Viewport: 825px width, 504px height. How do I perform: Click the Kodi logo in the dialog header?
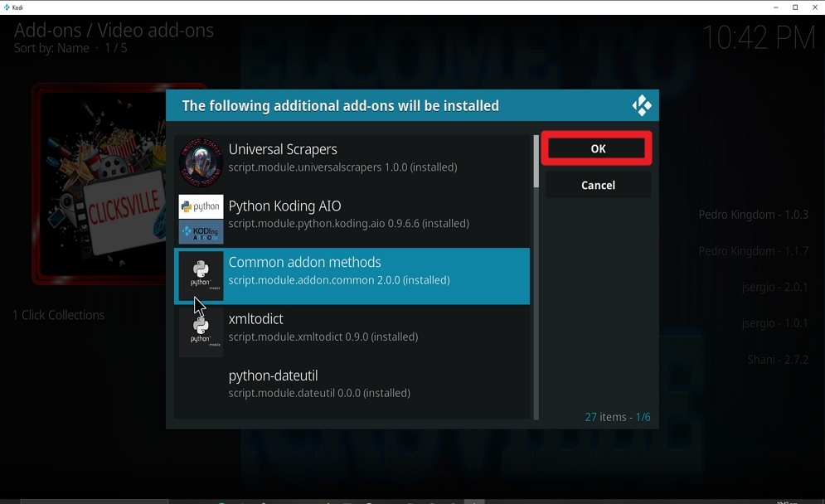(642, 106)
